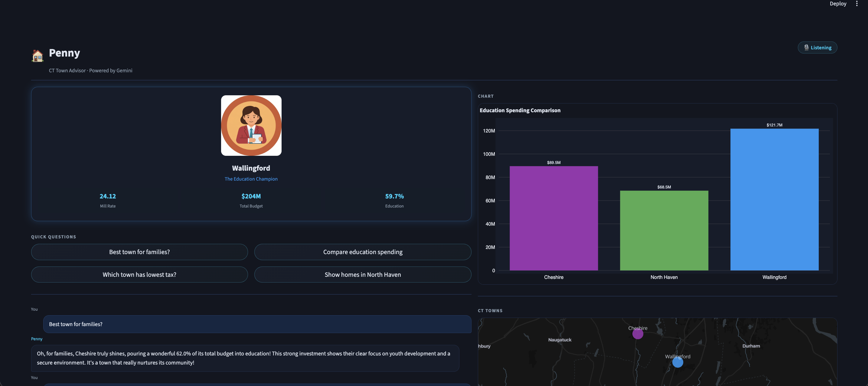The height and width of the screenshot is (386, 868).
Task: Click the house icon next to Penny
Action: pos(38,56)
